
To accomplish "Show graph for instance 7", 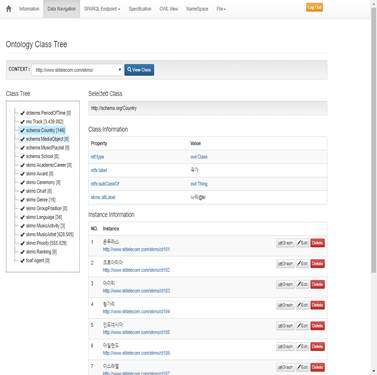I will tap(285, 367).
